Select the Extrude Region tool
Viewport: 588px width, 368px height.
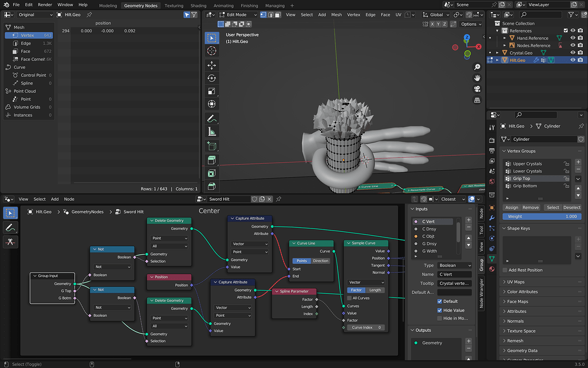click(211, 160)
